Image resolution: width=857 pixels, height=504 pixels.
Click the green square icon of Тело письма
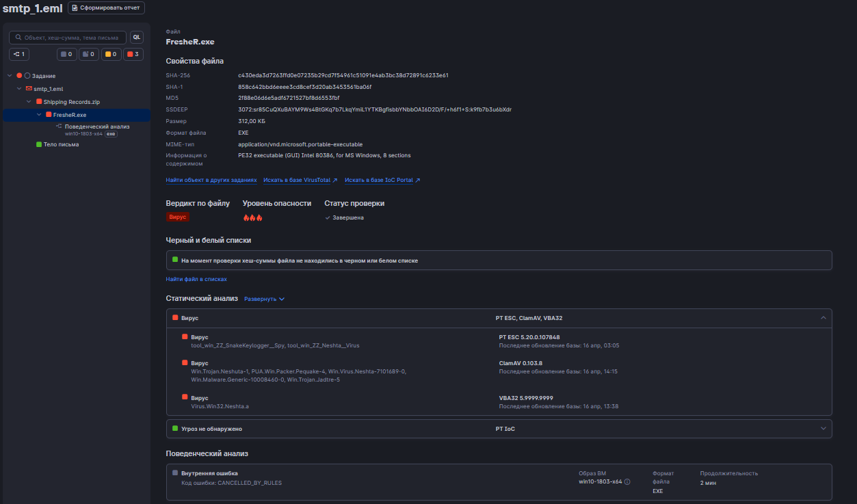39,144
